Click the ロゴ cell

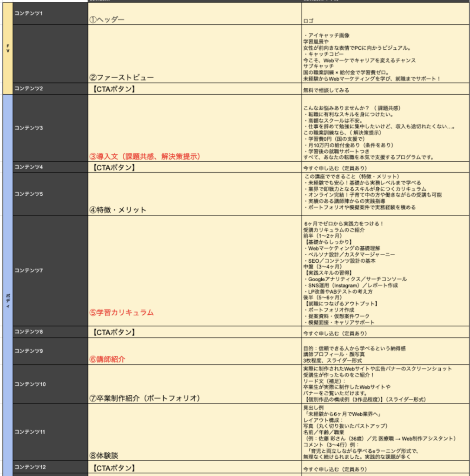point(385,14)
